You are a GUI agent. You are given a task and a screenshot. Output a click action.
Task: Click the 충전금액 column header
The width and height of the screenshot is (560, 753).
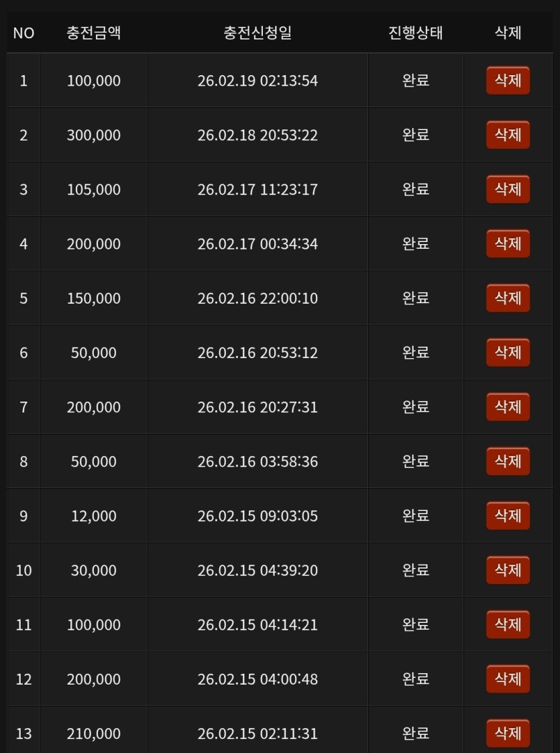tap(94, 32)
